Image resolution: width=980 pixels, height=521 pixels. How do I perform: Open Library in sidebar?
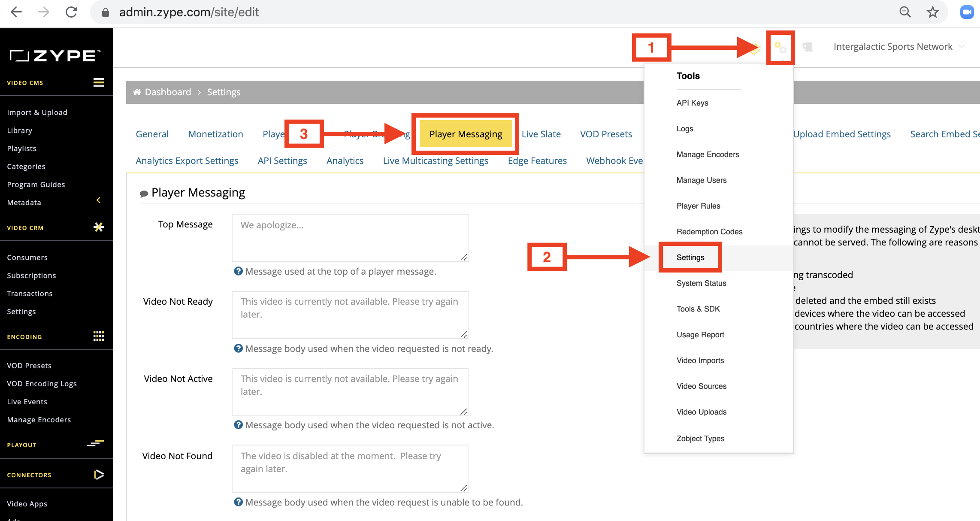pyautogui.click(x=19, y=130)
